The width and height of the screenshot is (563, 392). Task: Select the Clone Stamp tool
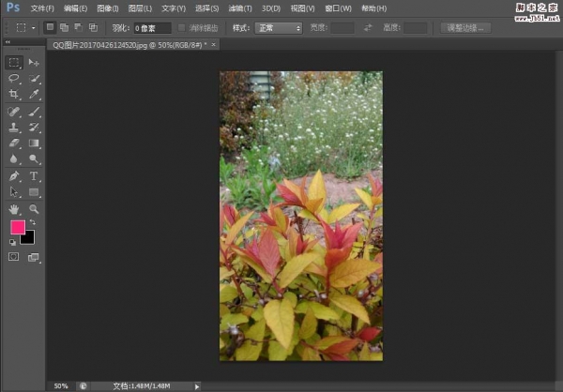[x=14, y=128]
